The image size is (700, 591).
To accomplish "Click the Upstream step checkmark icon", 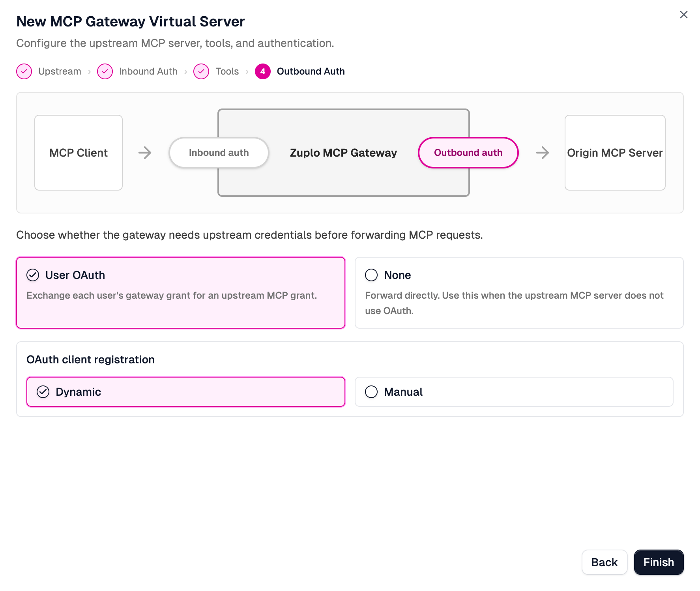I will (24, 71).
